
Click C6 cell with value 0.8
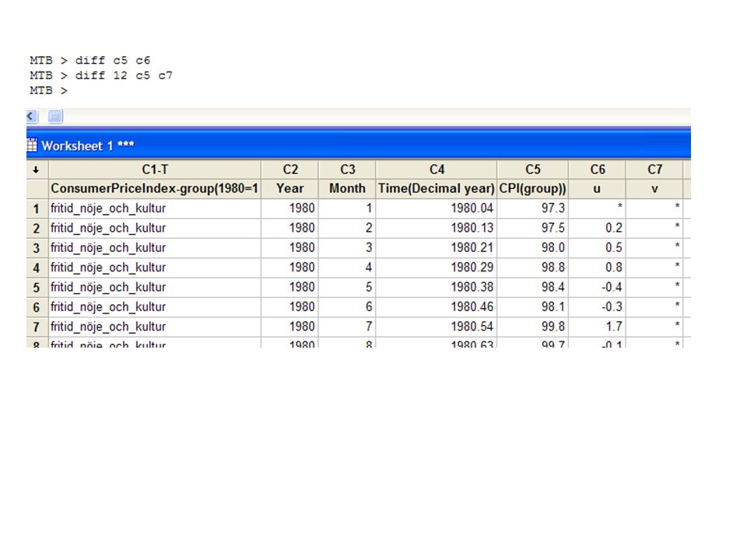pos(597,268)
